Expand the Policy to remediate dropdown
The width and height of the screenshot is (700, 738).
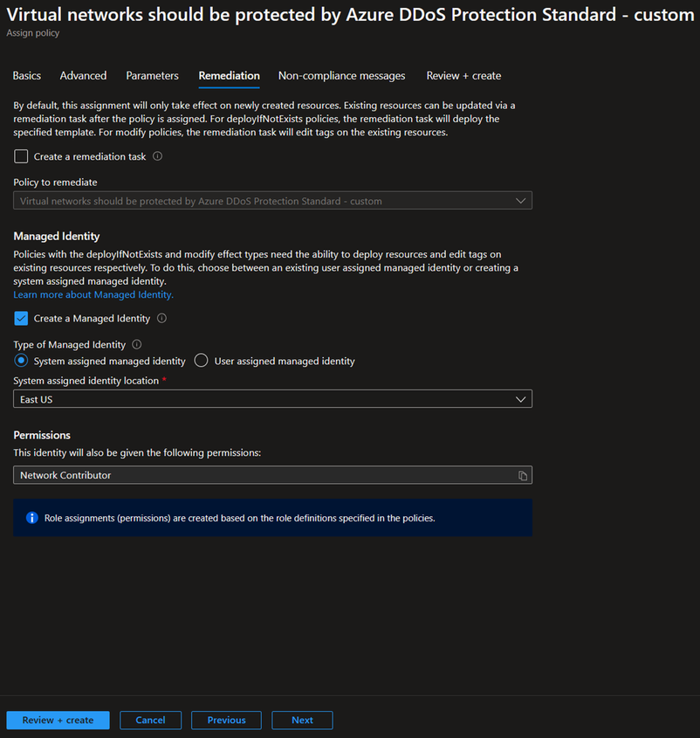click(273, 201)
